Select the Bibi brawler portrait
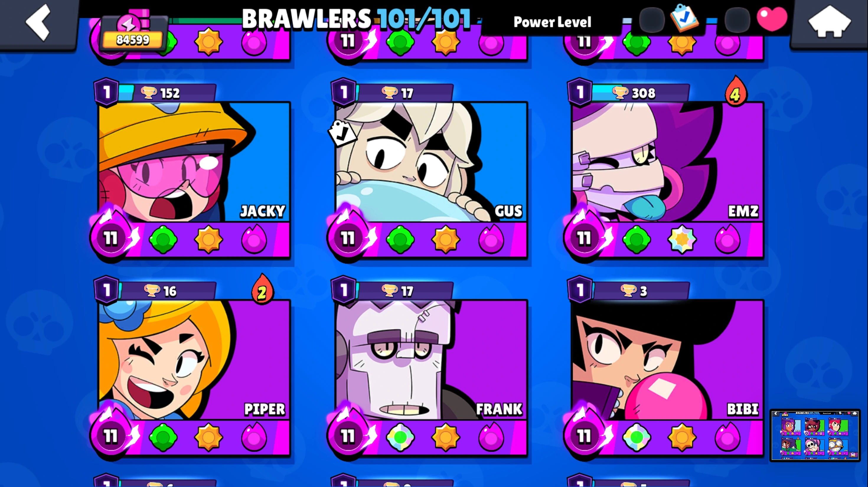 pyautogui.click(x=668, y=360)
